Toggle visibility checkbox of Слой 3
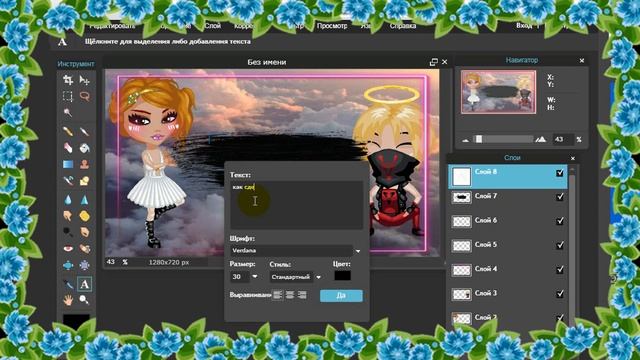Viewport: 640px width, 360px height. pos(560,293)
